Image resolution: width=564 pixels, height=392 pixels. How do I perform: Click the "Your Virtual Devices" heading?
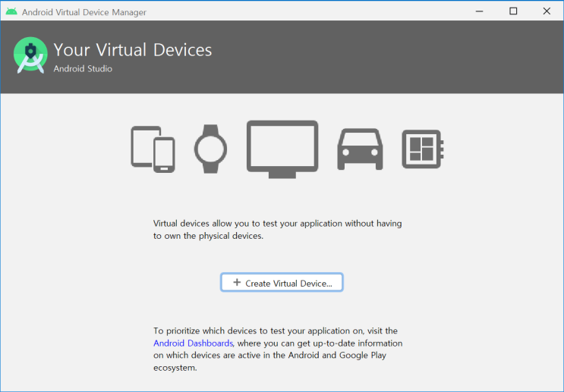pyautogui.click(x=133, y=50)
